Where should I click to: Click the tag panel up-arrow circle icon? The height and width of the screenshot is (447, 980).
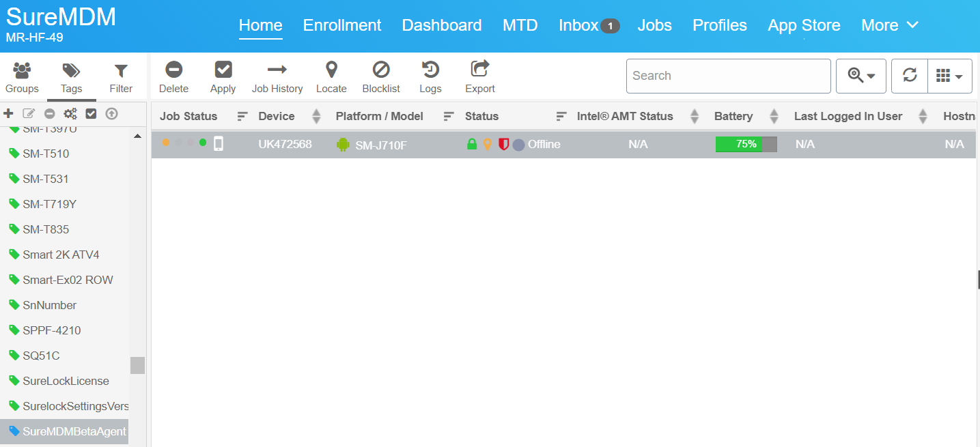(x=112, y=114)
